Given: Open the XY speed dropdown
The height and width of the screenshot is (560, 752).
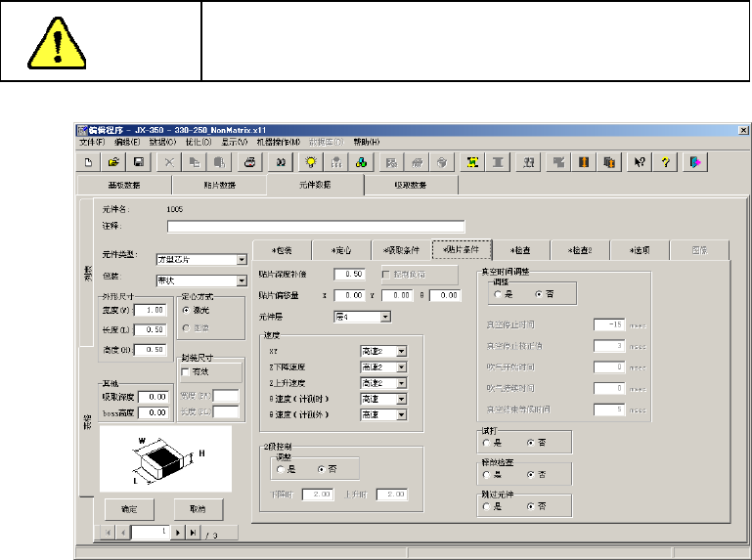Looking at the screenshot, I should (x=401, y=351).
